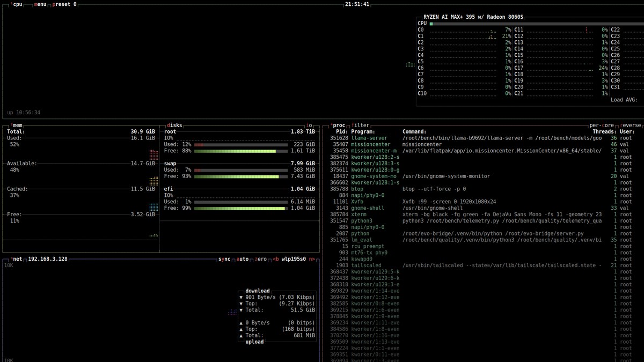Click the swap free bar
Viewport: 644px width, 362px height.
pyautogui.click(x=241, y=176)
